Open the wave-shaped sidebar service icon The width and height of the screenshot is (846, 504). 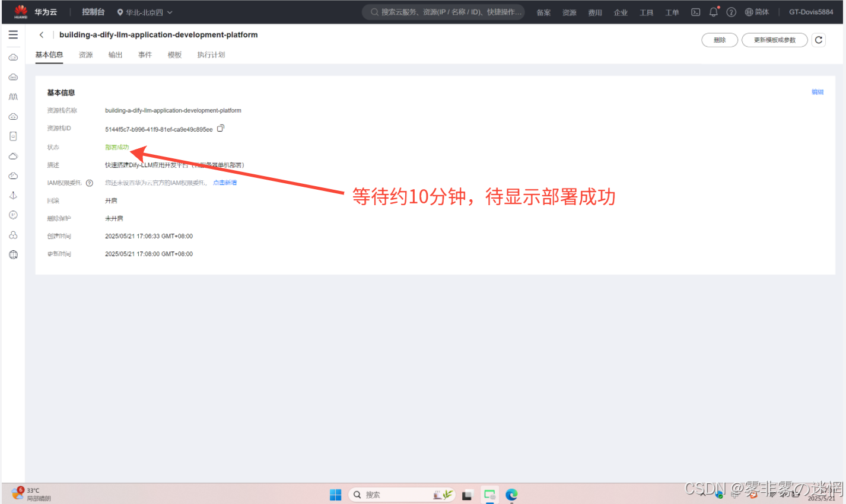coord(13,97)
